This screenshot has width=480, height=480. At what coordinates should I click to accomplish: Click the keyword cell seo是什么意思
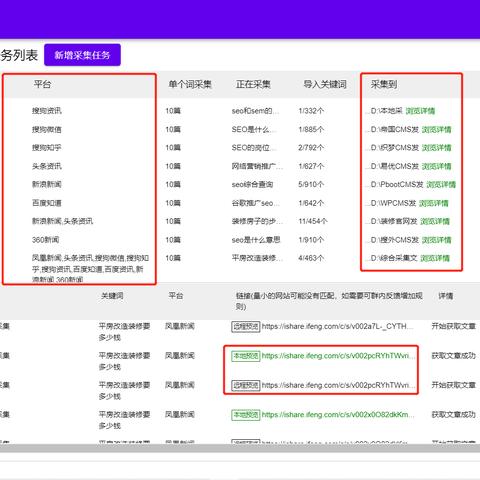tap(256, 240)
